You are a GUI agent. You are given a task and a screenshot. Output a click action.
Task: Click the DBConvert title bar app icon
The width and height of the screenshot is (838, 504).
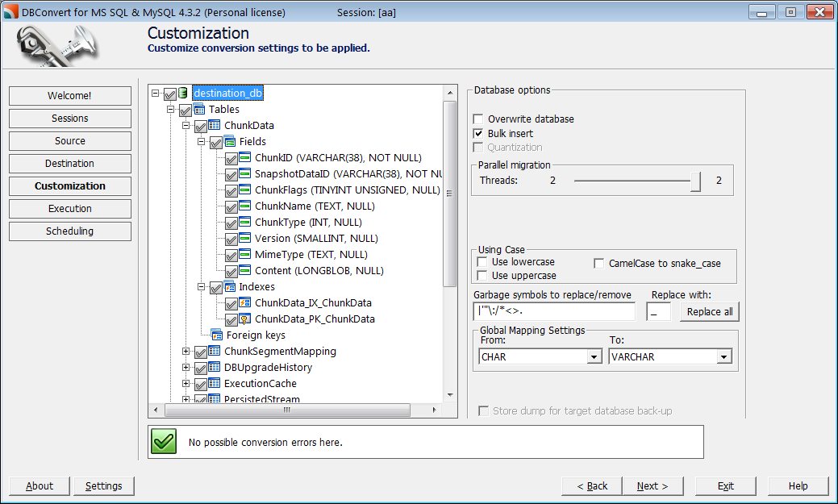(11, 11)
